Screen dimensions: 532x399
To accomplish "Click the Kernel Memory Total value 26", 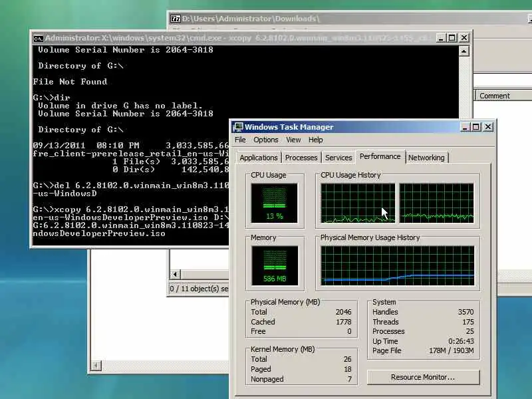I will (347, 359).
